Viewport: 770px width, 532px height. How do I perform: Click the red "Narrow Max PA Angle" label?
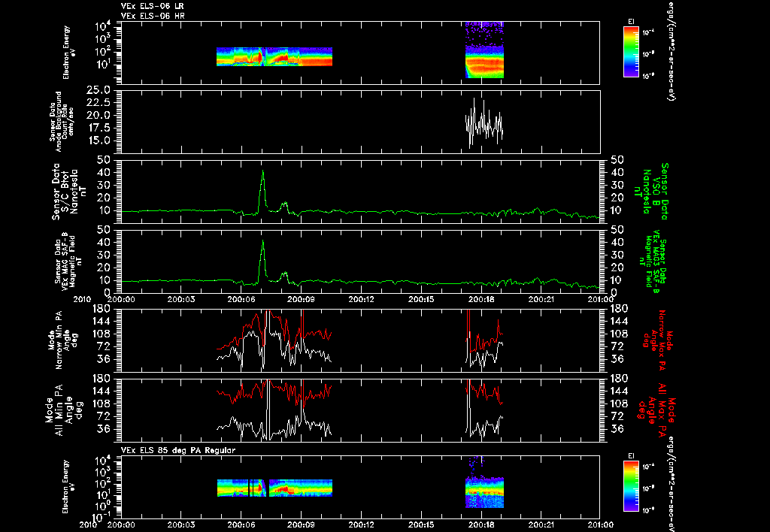click(x=656, y=340)
